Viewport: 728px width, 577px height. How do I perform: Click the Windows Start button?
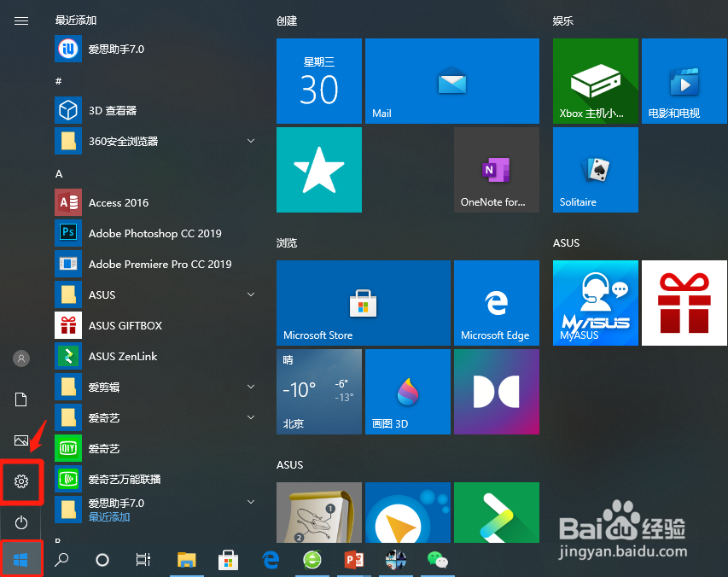tap(20, 560)
